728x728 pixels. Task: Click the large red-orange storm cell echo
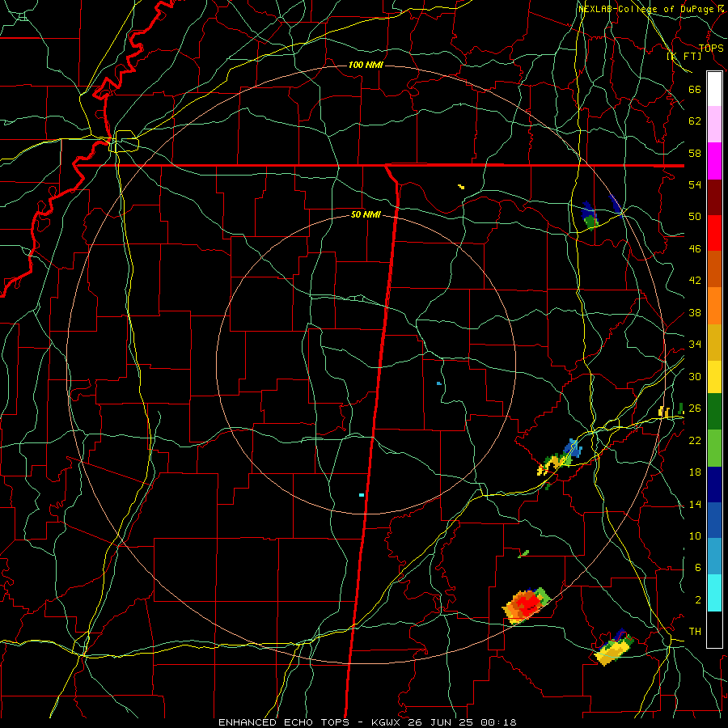pos(526,605)
